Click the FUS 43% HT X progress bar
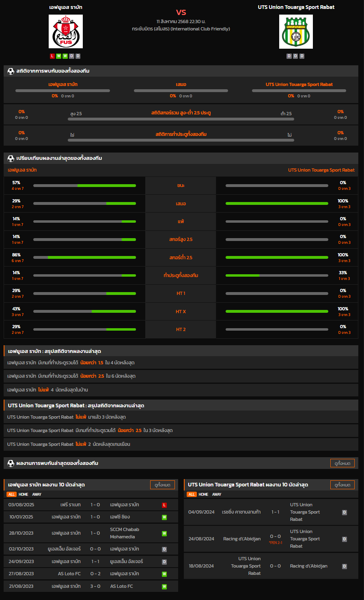Image resolution: width=364 pixels, height=600 pixels. click(x=84, y=312)
